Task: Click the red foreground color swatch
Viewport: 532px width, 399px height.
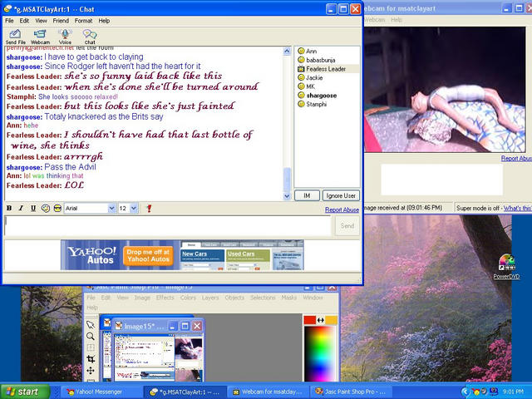Action: click(309, 320)
